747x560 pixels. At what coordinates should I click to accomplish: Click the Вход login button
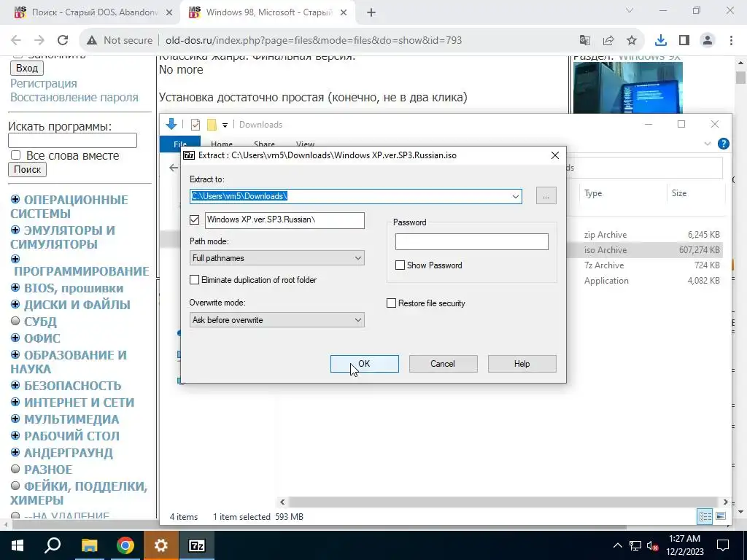[x=27, y=68]
